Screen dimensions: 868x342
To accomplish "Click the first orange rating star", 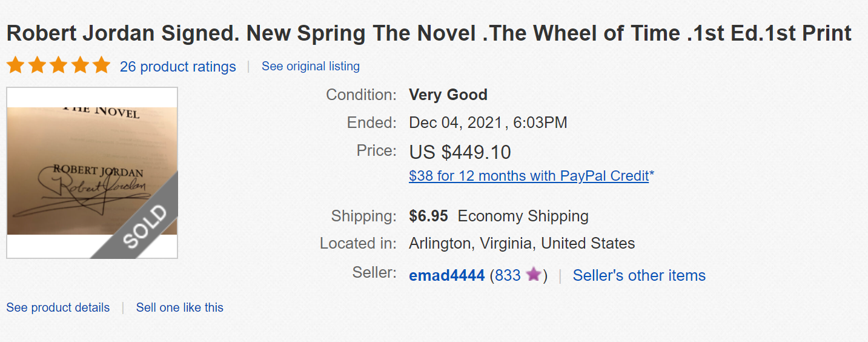I will pyautogui.click(x=15, y=65).
